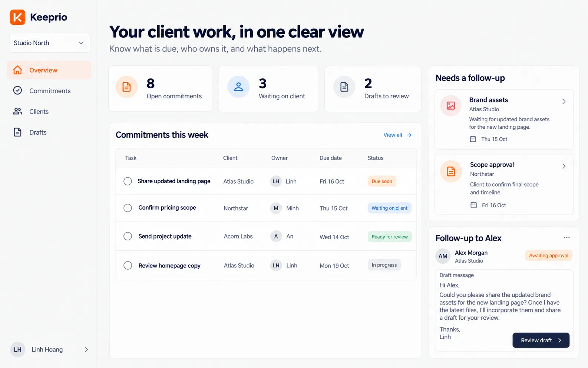This screenshot has height=368, width=588.
Task: Click the Keeprio logo icon
Action: pyautogui.click(x=17, y=17)
